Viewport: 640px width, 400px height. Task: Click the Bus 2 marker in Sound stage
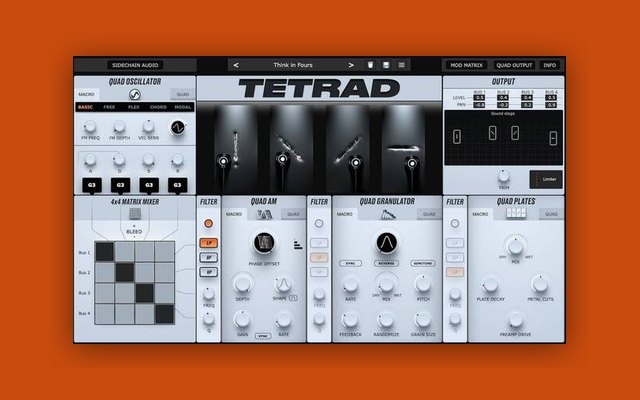pos(493,133)
